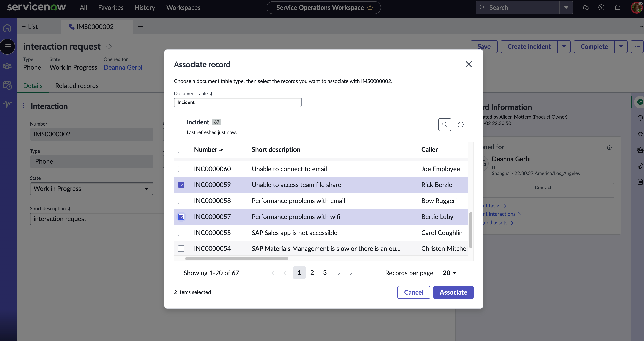Go to page 2 of incidents
644x341 pixels.
312,273
